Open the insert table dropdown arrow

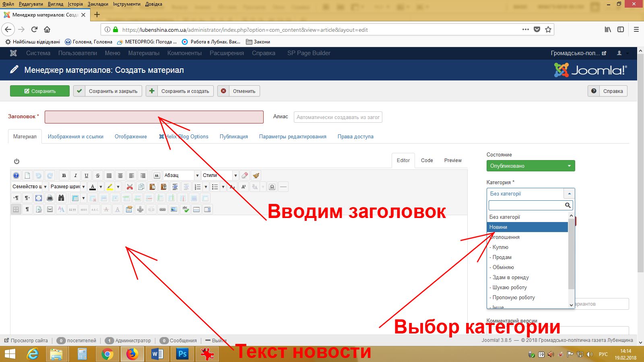[x=83, y=198]
